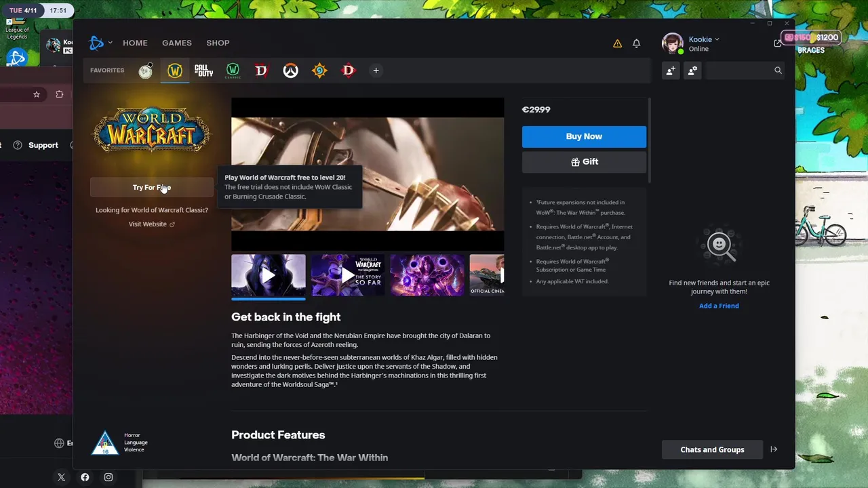Image resolution: width=868 pixels, height=488 pixels.
Task: Pop out the social panel icon
Action: (777, 43)
